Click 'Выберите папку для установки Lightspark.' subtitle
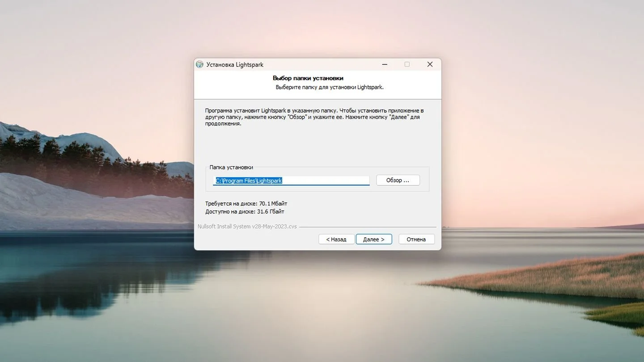The width and height of the screenshot is (644, 362). [330, 87]
